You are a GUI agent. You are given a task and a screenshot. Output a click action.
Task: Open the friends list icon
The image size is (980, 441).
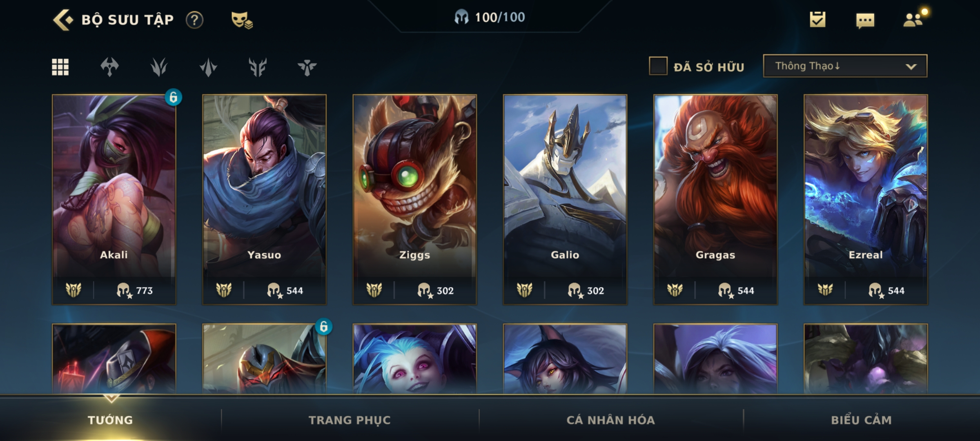(913, 19)
